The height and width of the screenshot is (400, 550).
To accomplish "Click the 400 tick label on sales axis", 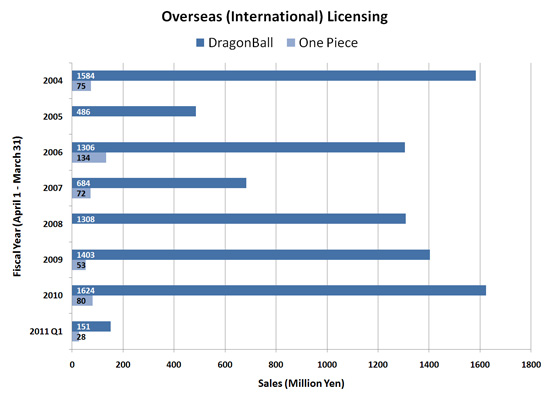I will coord(174,365).
